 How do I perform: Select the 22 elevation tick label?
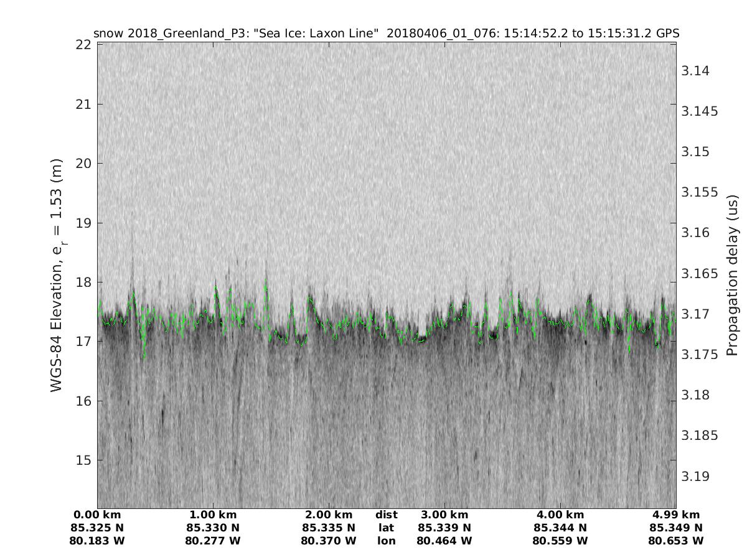pyautogui.click(x=85, y=45)
